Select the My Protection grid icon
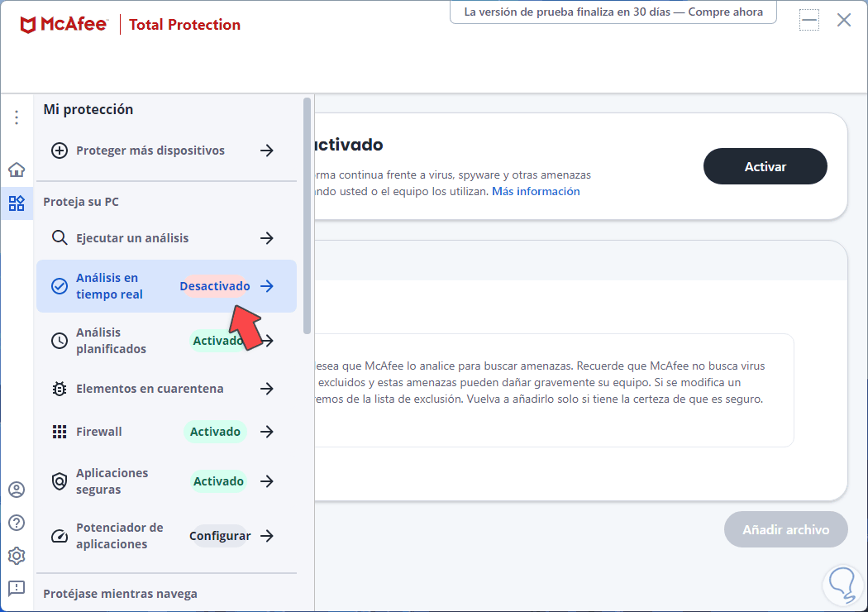 coord(17,203)
